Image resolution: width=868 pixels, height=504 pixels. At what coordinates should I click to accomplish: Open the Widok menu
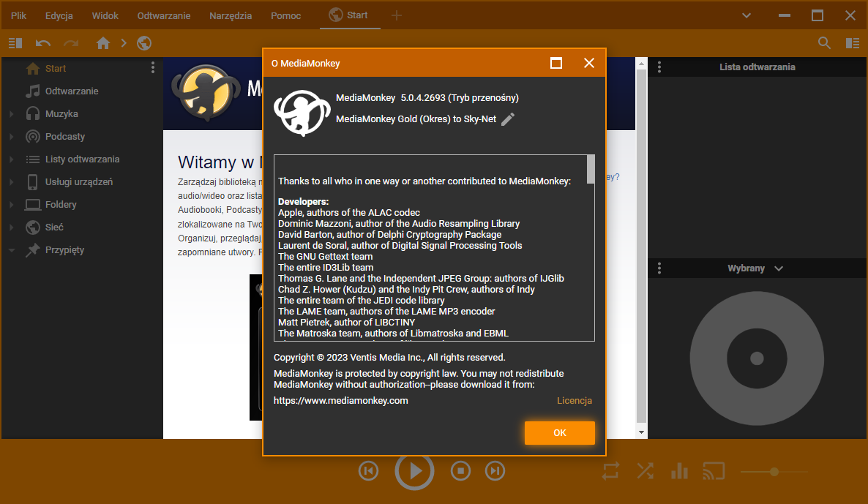click(105, 15)
